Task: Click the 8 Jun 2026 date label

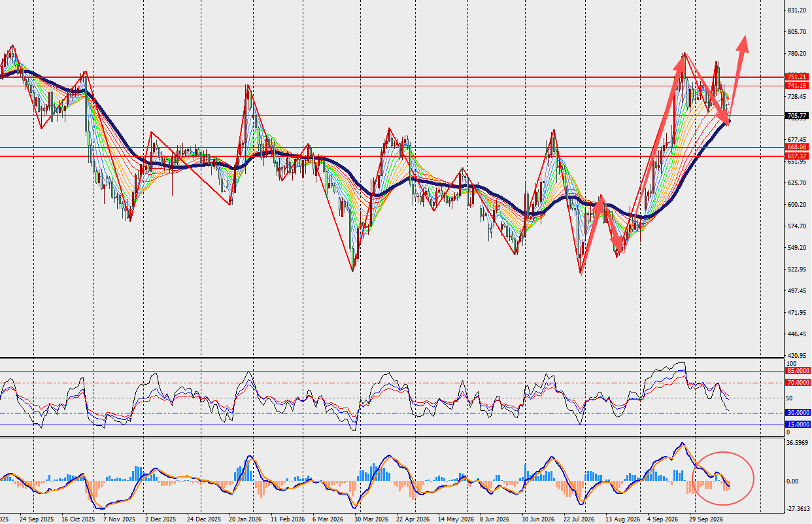Action: 495,519
